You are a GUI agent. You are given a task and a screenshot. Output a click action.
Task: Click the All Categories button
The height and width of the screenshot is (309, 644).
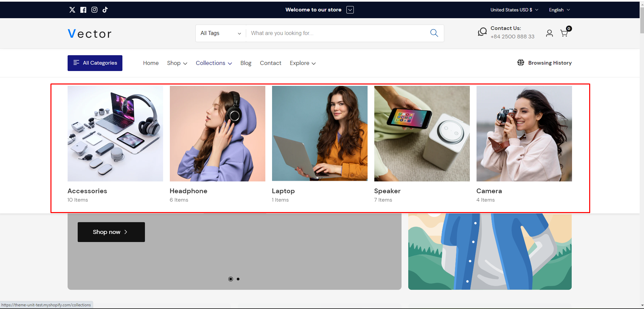tap(95, 63)
